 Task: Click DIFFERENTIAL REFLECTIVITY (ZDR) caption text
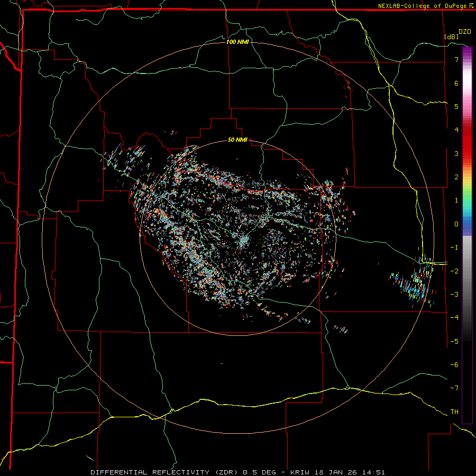165,472
